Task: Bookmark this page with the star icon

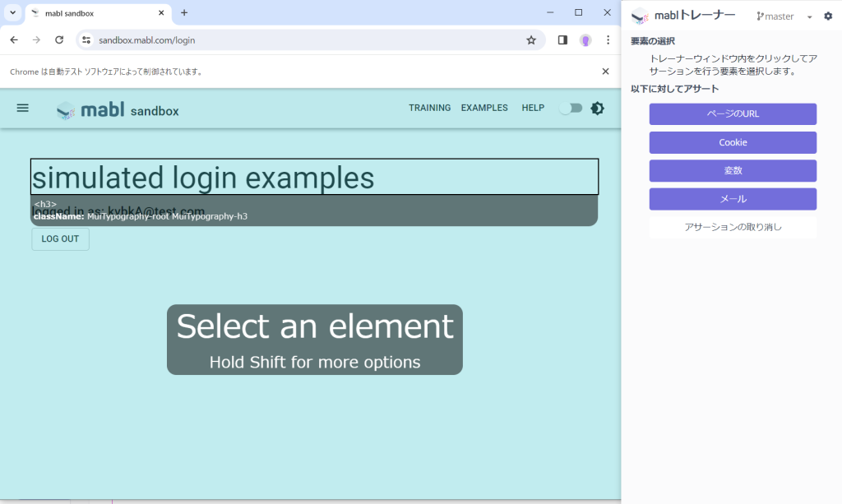Action: [x=531, y=40]
